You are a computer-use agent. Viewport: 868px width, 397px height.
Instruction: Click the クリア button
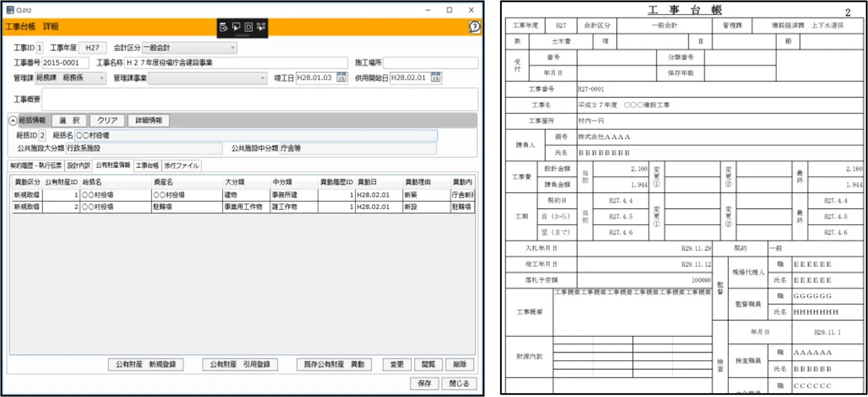tap(107, 121)
